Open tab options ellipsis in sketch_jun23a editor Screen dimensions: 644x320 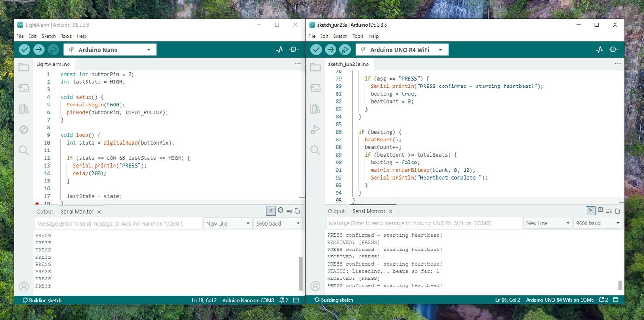(x=617, y=64)
